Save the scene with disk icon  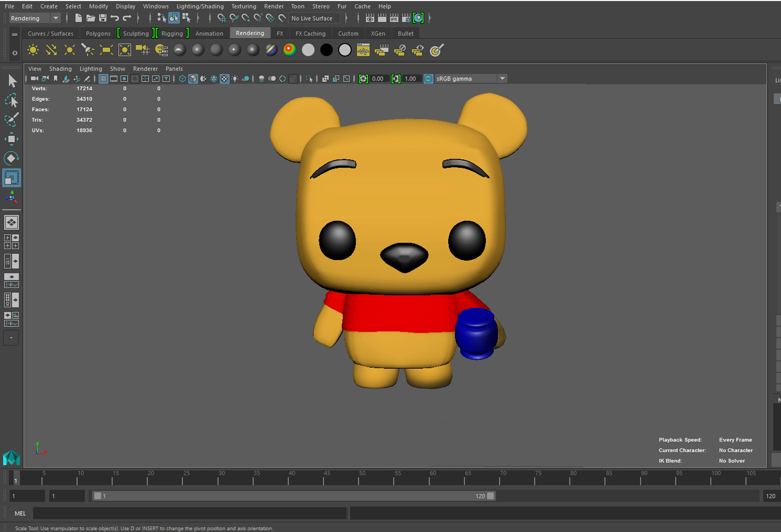point(103,18)
